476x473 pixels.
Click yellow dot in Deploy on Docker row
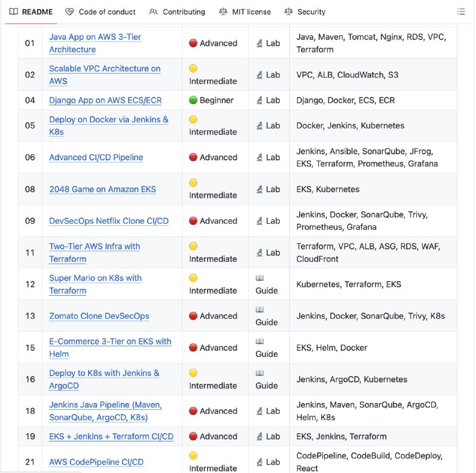193,120
